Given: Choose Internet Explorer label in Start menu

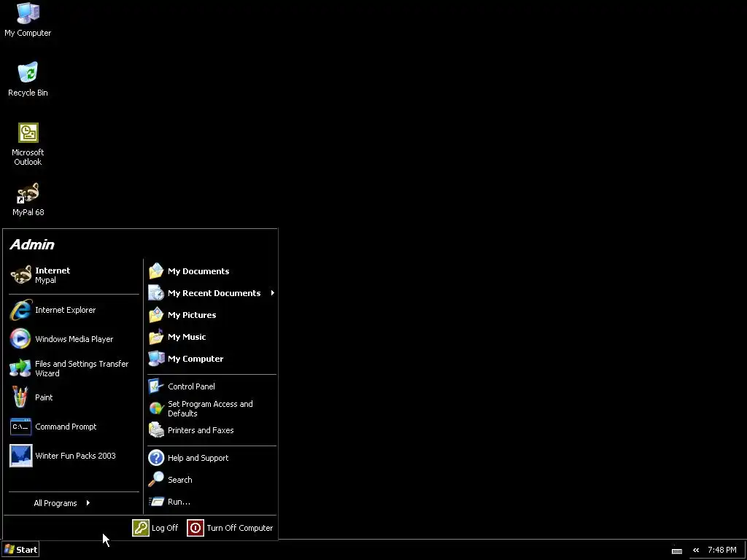Looking at the screenshot, I should 65,310.
